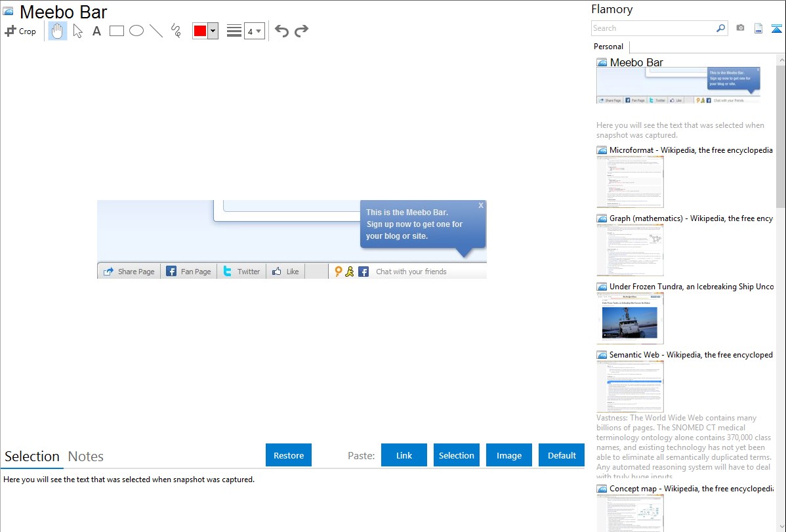Viewport: 786px width, 532px height.
Task: Select the Meebo Bar snapshot thumbnail
Action: (678, 86)
